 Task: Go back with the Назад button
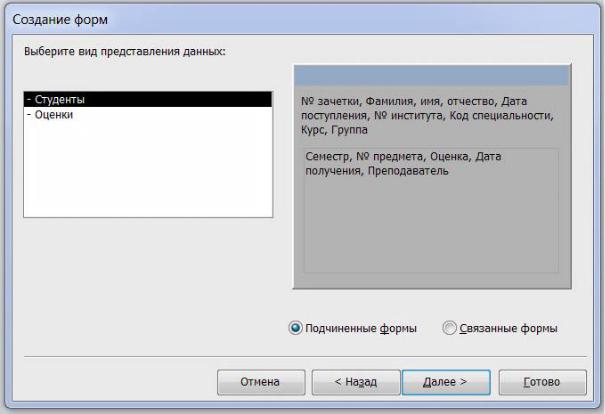356,382
